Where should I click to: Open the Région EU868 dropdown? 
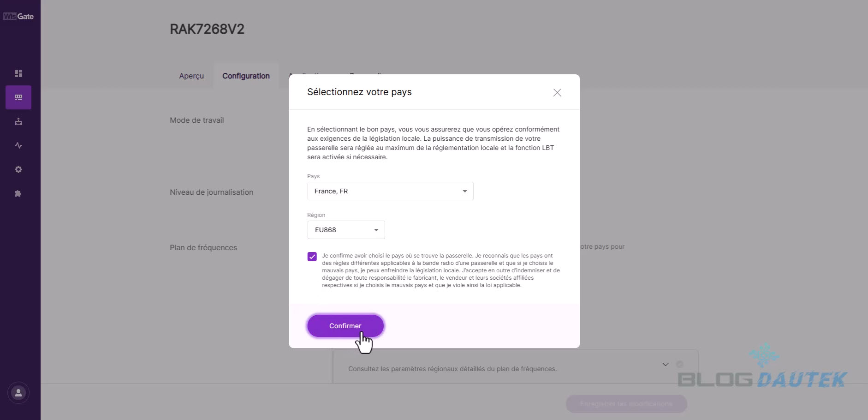point(346,230)
